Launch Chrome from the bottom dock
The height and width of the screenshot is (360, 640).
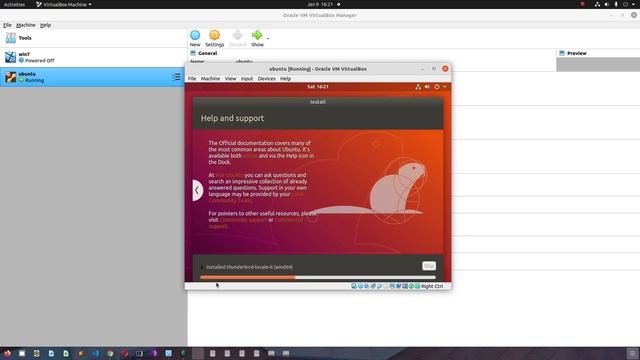(x=110, y=353)
